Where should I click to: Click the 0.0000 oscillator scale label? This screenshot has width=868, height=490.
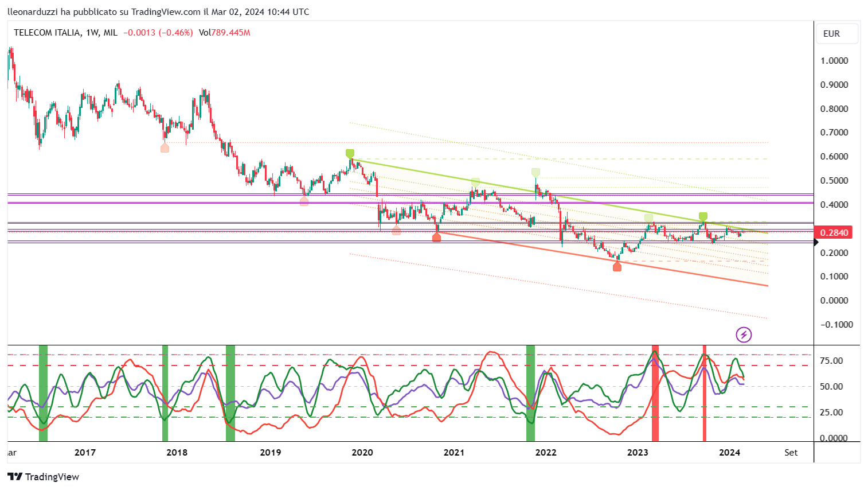[x=834, y=438]
